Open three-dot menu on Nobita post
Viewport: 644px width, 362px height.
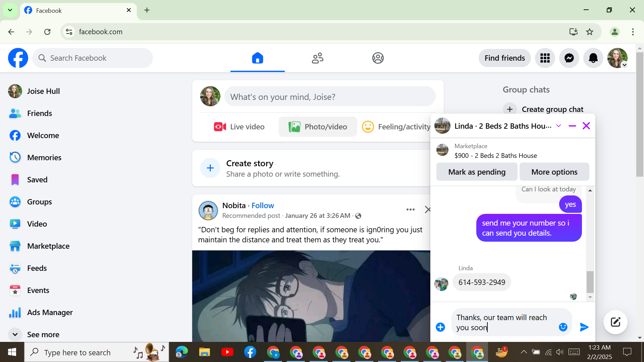(410, 209)
